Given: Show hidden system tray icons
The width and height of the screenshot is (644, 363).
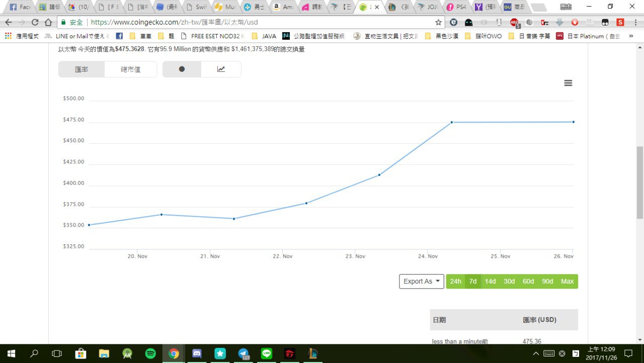Looking at the screenshot, I should [535, 353].
